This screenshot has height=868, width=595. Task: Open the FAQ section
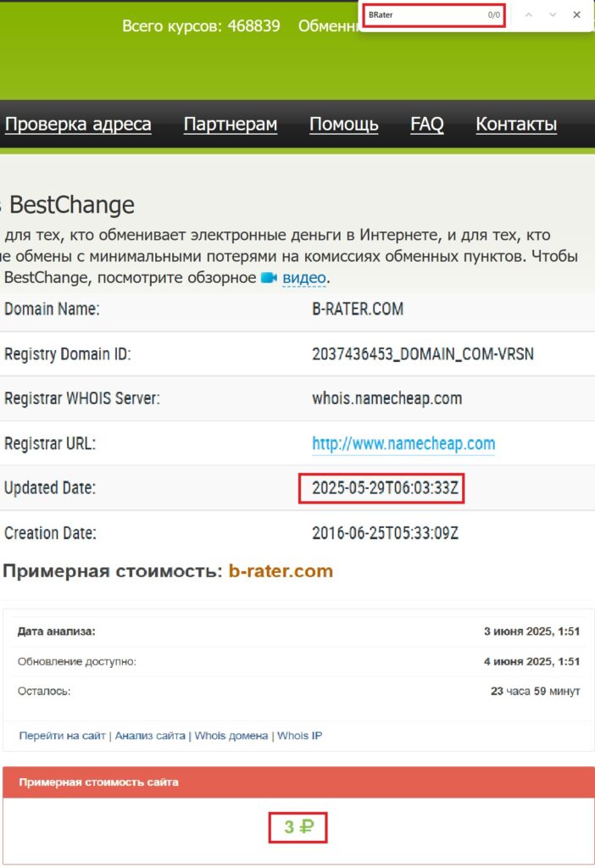[427, 124]
